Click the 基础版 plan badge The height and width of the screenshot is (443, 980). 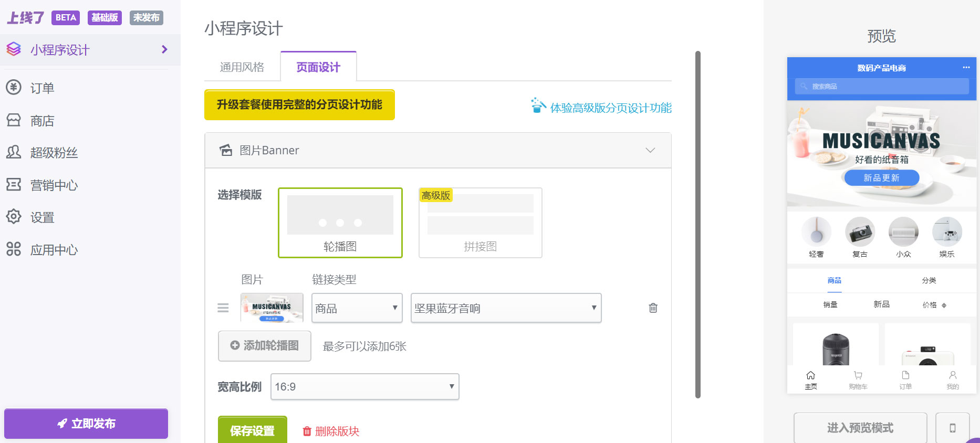(105, 17)
